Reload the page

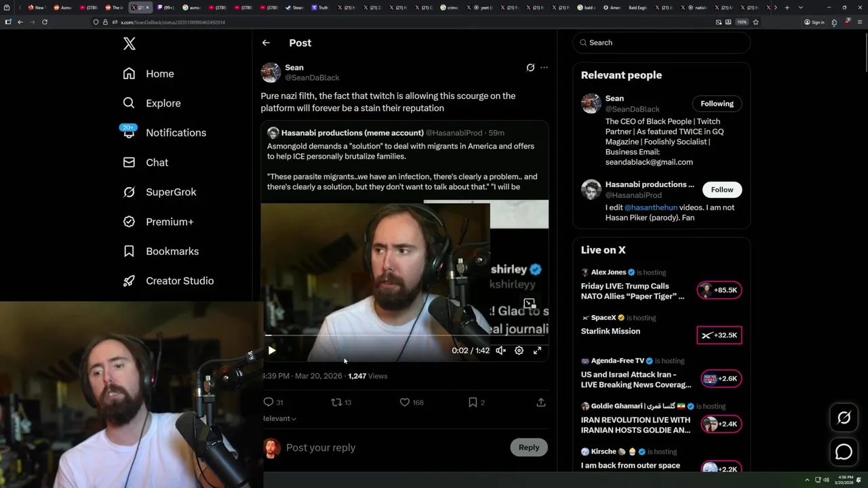coord(45,22)
